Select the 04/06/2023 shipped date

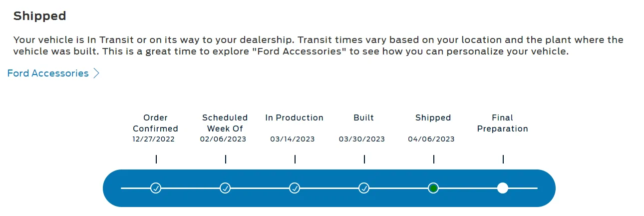click(431, 139)
